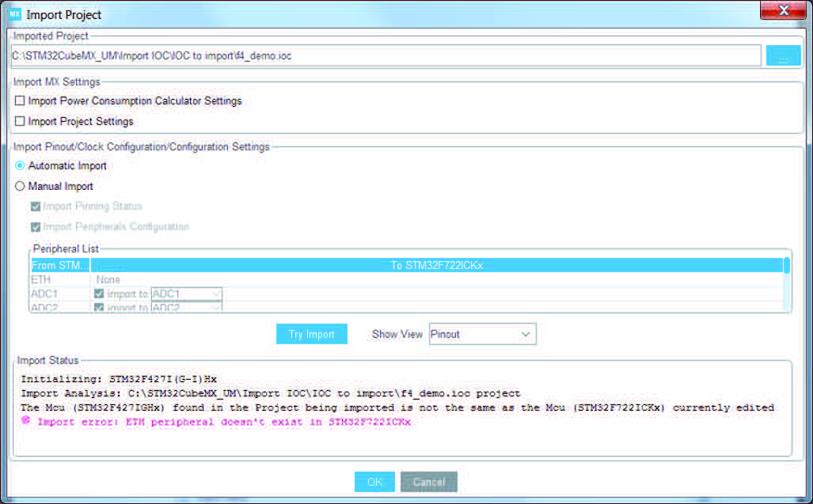
Task: Click the 'From STM...' column header
Action: click(x=61, y=265)
